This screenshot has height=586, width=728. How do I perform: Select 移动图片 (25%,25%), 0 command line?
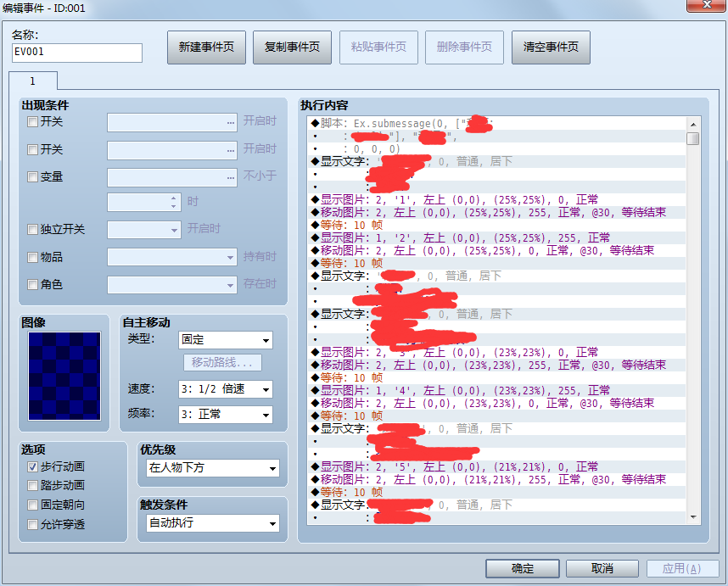coord(496,250)
